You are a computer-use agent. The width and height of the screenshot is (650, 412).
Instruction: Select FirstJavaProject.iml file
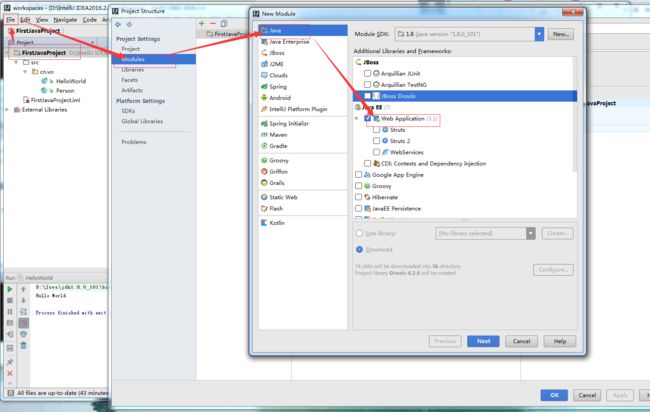(56, 100)
